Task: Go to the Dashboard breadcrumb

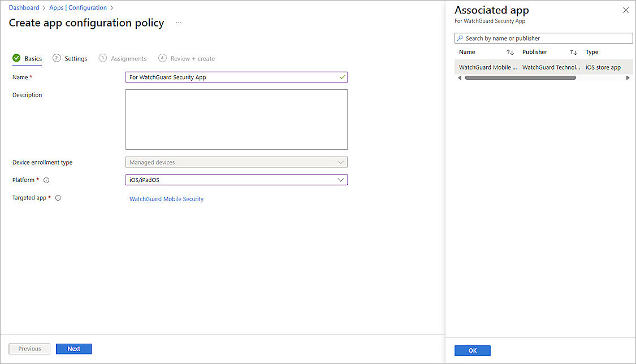Action: click(24, 8)
